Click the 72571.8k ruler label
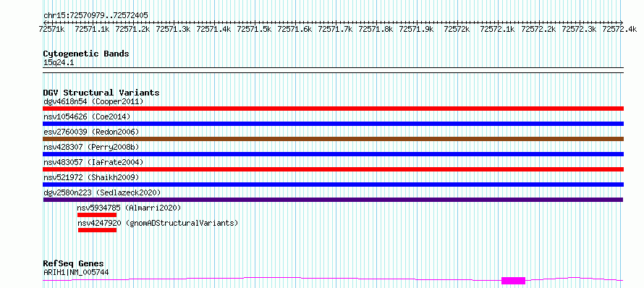Viewport: 644px width, 288px height. [376, 29]
